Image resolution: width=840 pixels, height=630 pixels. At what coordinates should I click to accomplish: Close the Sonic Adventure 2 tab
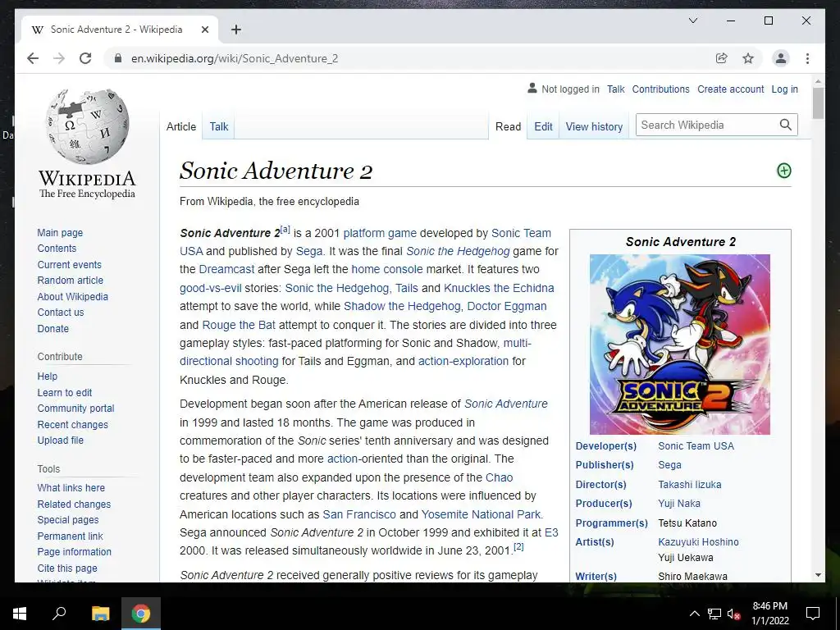pyautogui.click(x=204, y=30)
